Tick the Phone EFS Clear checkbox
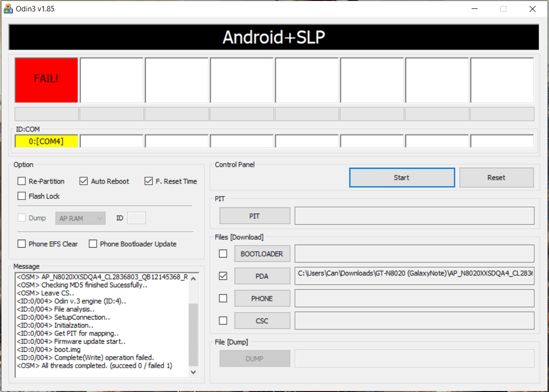This screenshot has height=392, width=549. coord(22,244)
